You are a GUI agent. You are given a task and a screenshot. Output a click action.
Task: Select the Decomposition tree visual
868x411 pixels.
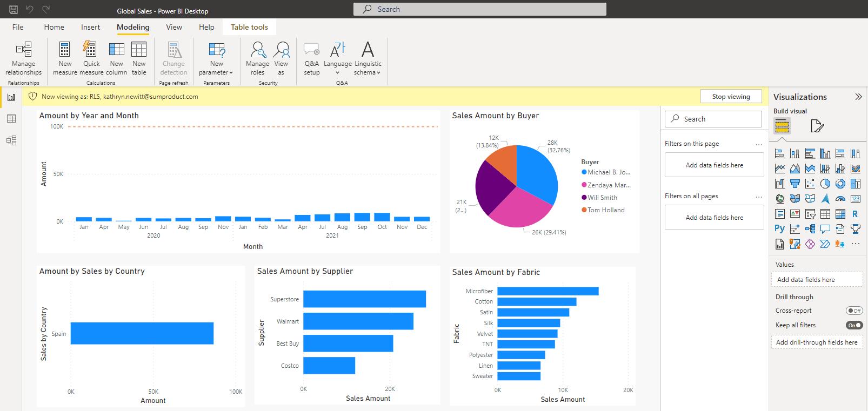pyautogui.click(x=810, y=228)
